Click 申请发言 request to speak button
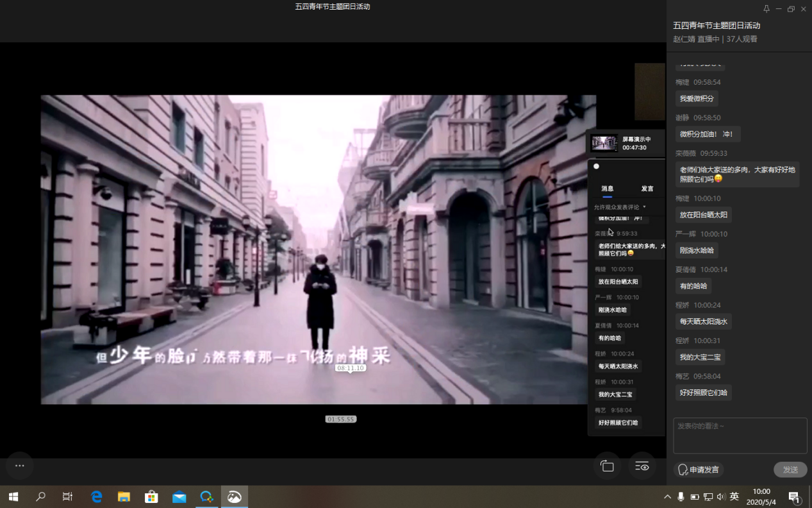Viewport: 812px width, 508px height. [698, 470]
